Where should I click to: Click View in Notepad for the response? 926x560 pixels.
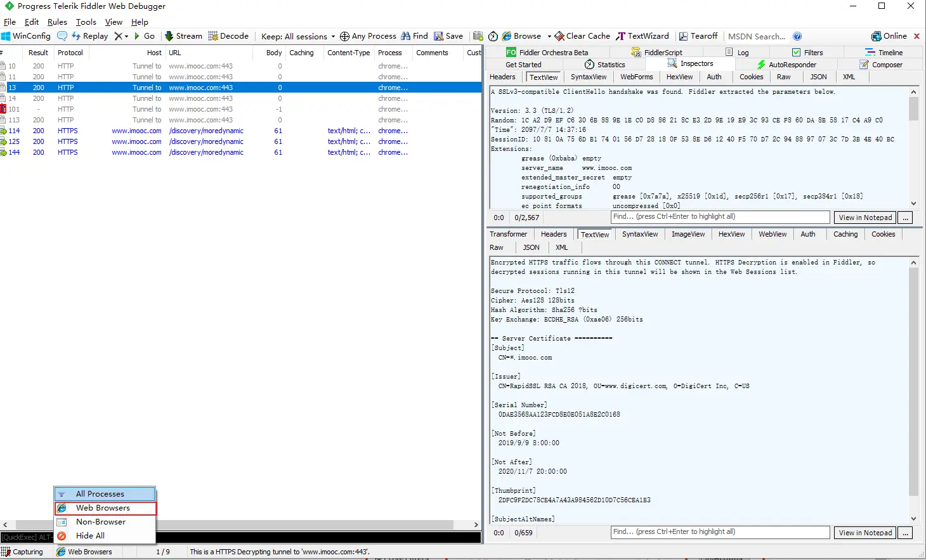point(865,533)
